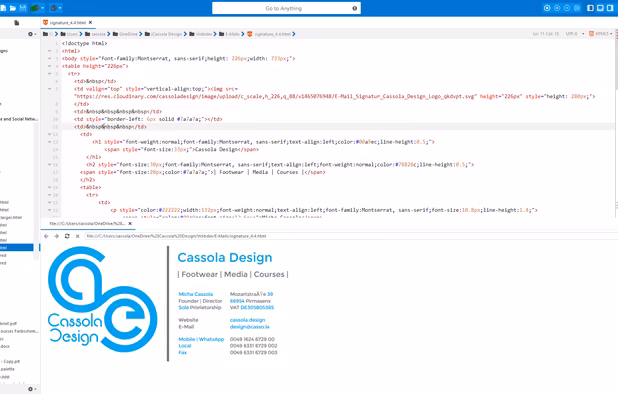618x394 pixels.
Task: Click the <!doctype html> line in editor
Action: tap(84, 43)
